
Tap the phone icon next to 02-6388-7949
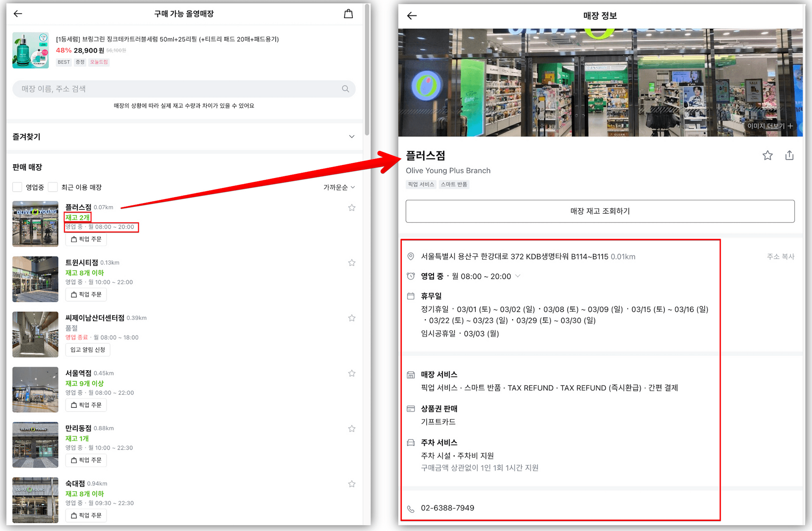pos(411,509)
